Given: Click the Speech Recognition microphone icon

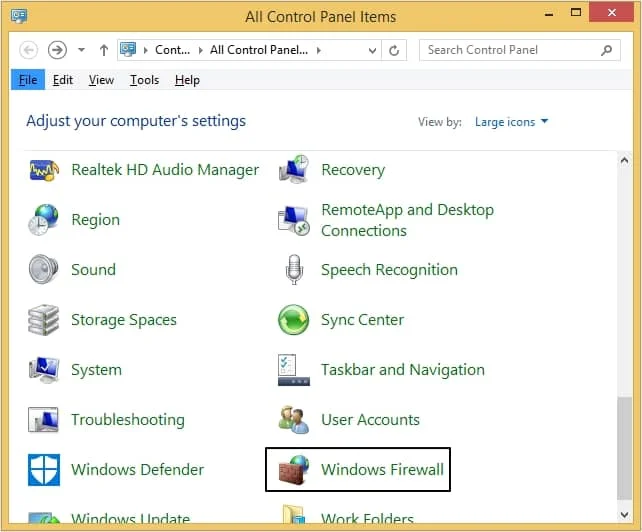Looking at the screenshot, I should [x=294, y=270].
